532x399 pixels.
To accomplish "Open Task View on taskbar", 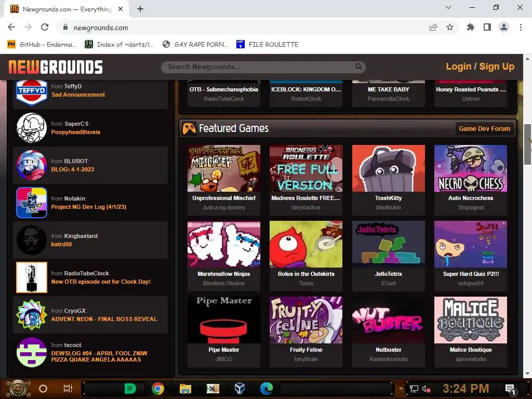I will click(68, 389).
